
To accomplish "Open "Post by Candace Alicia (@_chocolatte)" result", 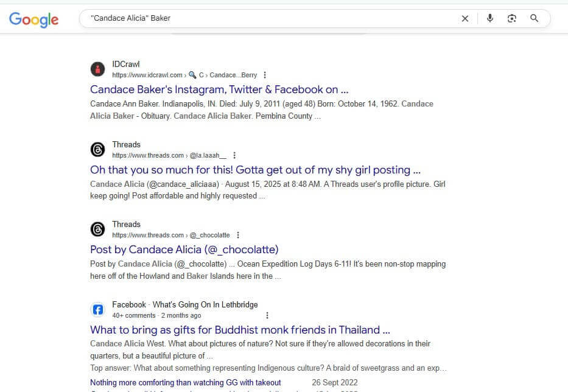I will coord(184,250).
